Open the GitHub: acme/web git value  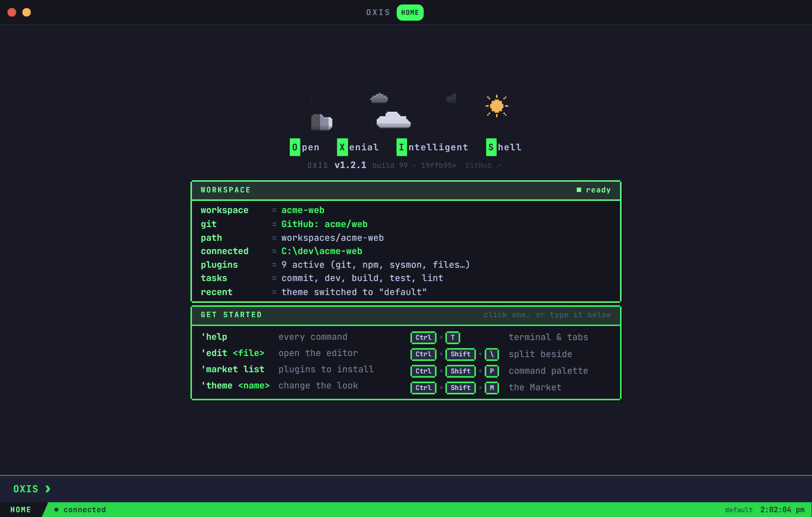pyautogui.click(x=324, y=224)
